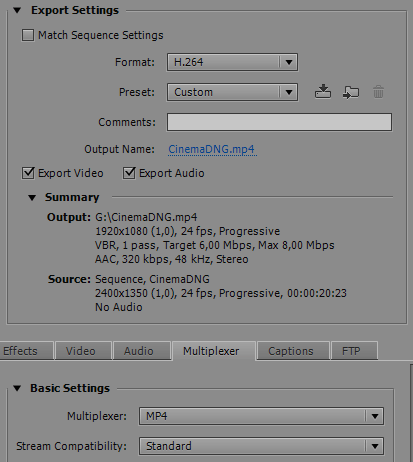Open the Stream Compatibility dropdown showing Standard
The image size is (413, 462).
(x=261, y=446)
